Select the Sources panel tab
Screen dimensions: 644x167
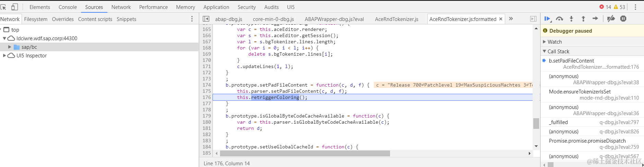tap(94, 7)
